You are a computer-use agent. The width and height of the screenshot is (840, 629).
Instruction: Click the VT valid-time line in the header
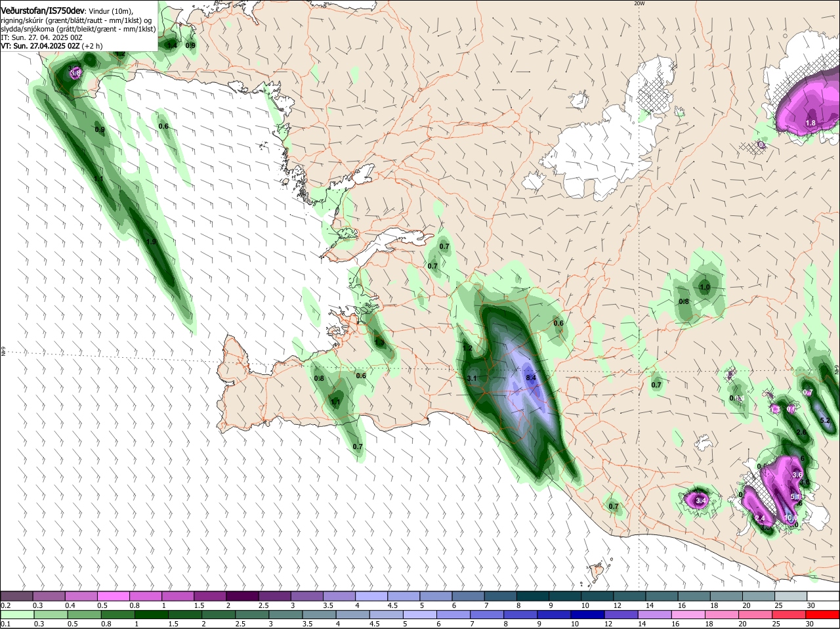click(x=51, y=47)
